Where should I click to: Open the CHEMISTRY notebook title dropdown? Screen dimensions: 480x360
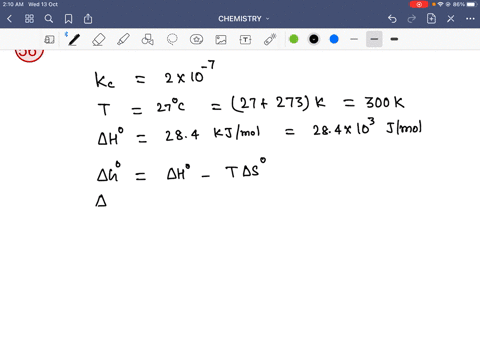[243, 19]
